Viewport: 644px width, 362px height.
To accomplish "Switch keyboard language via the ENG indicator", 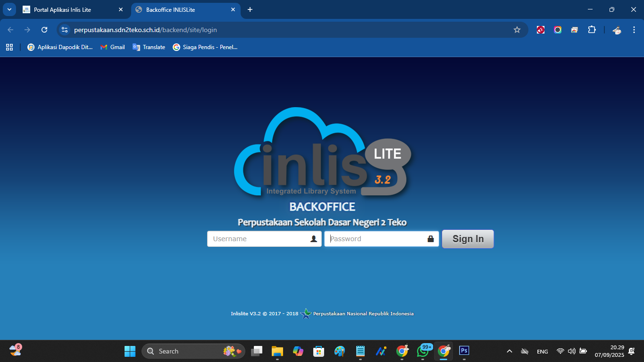I will (x=542, y=351).
